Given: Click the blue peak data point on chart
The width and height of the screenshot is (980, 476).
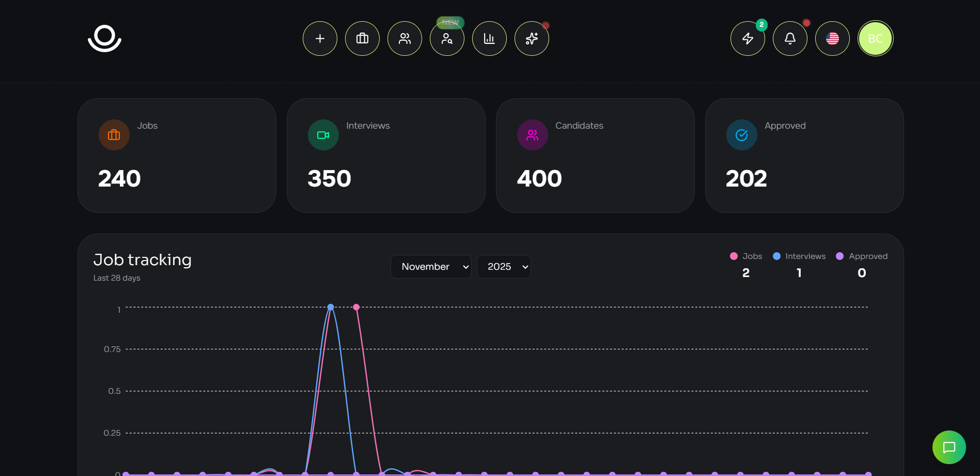Looking at the screenshot, I should click(x=331, y=306).
